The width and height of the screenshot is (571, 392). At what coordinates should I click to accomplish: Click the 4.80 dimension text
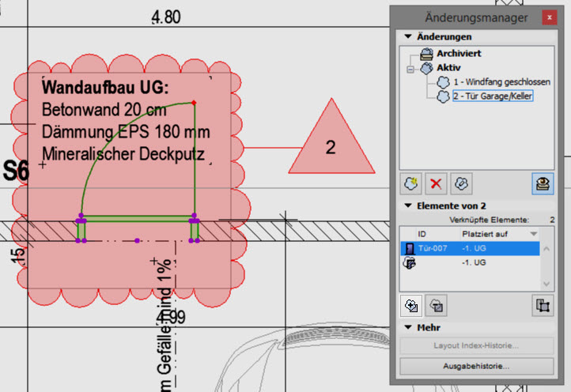(166, 17)
